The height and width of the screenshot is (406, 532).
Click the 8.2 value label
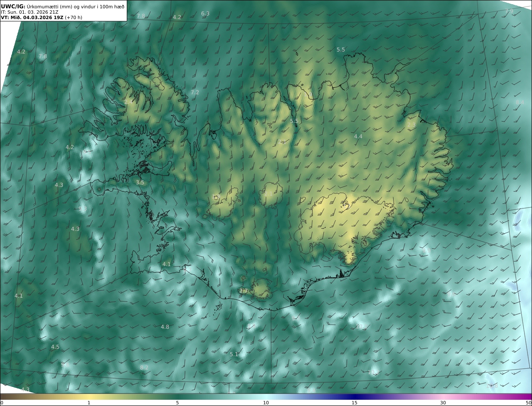[144, 367]
